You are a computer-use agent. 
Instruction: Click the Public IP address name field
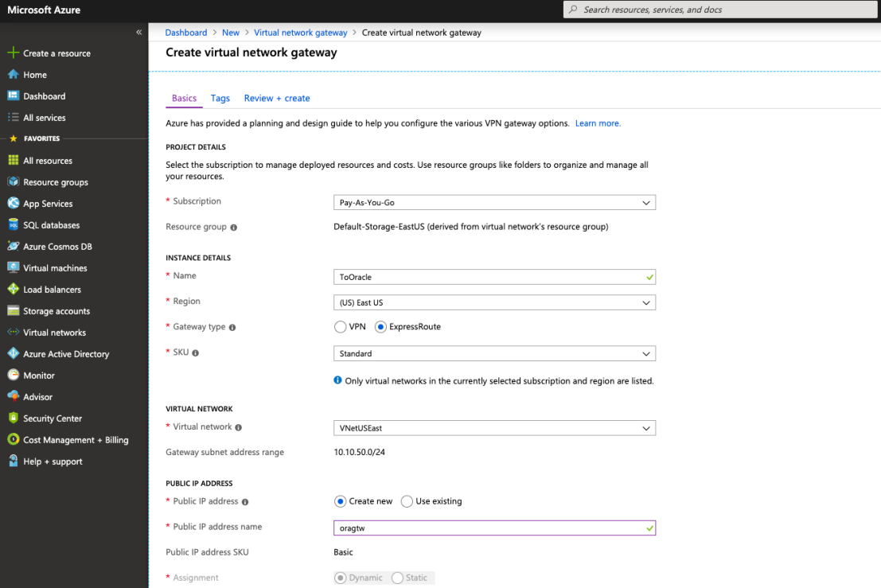pos(493,527)
